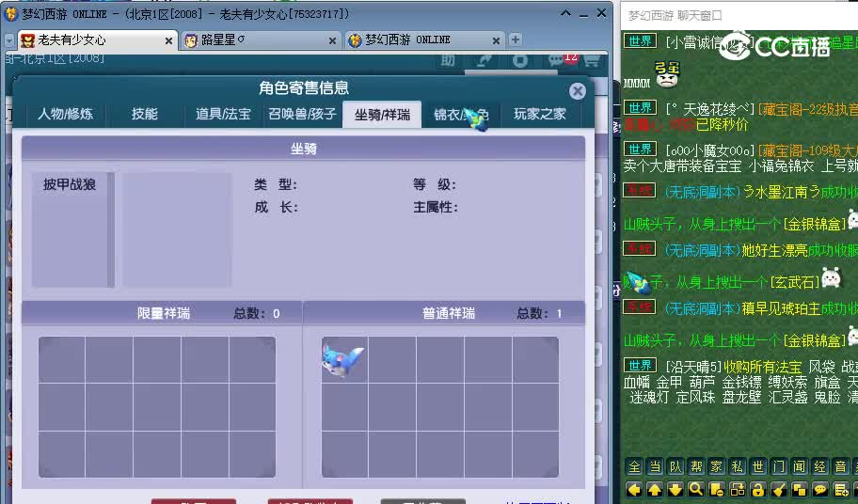Open the 人物/修炼 tab

(x=65, y=114)
